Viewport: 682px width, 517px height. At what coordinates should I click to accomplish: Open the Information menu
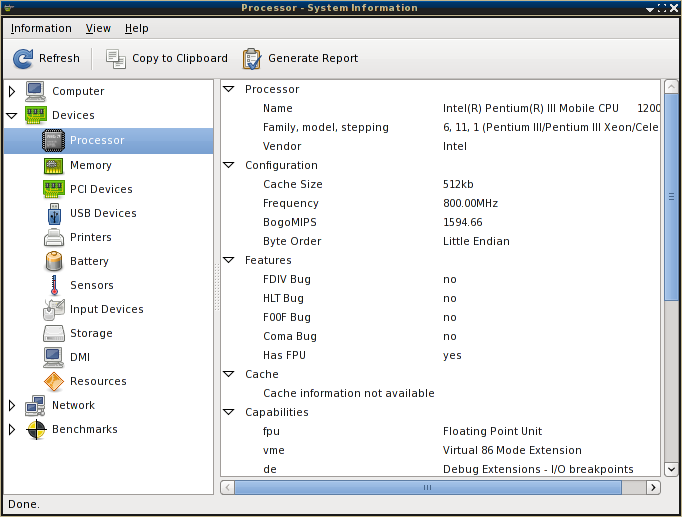(41, 28)
